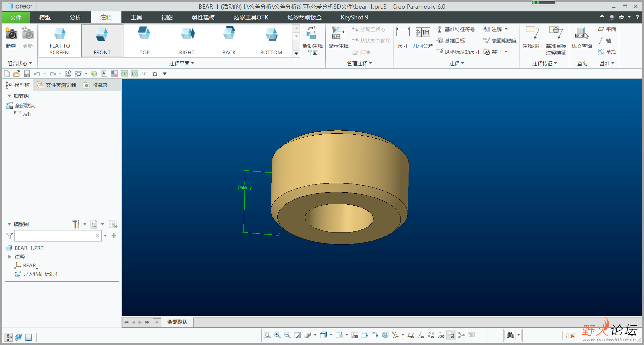644x345 pixels.
Task: Click the 基准目标 datum target button
Action: pos(451,41)
